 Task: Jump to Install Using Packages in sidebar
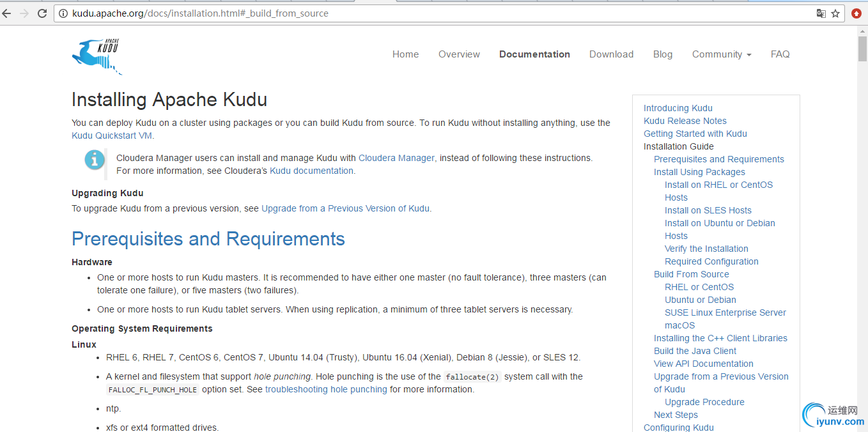[x=699, y=172]
